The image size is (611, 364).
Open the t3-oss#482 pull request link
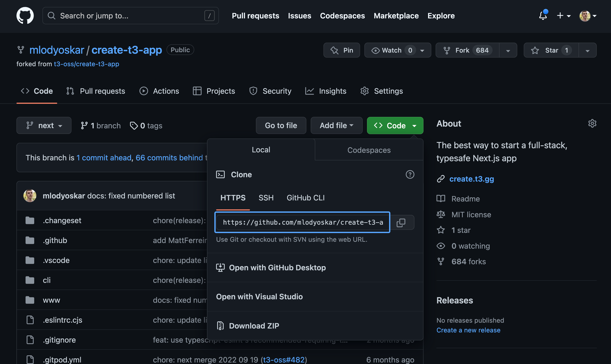(x=284, y=360)
